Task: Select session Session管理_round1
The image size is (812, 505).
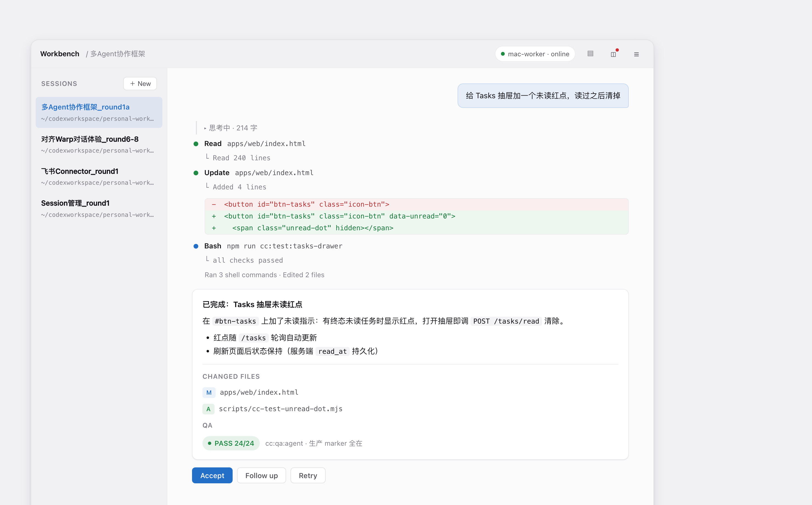Action: pos(99,208)
